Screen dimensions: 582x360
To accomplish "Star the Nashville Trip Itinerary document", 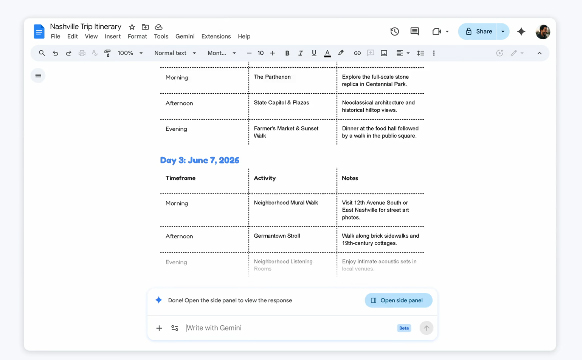I will point(132,27).
